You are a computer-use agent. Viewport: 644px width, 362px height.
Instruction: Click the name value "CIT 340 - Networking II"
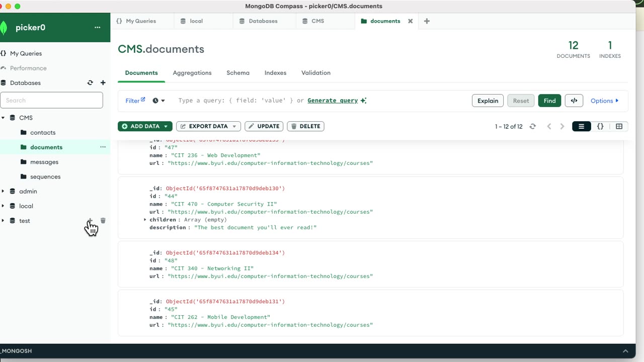pyautogui.click(x=212, y=268)
